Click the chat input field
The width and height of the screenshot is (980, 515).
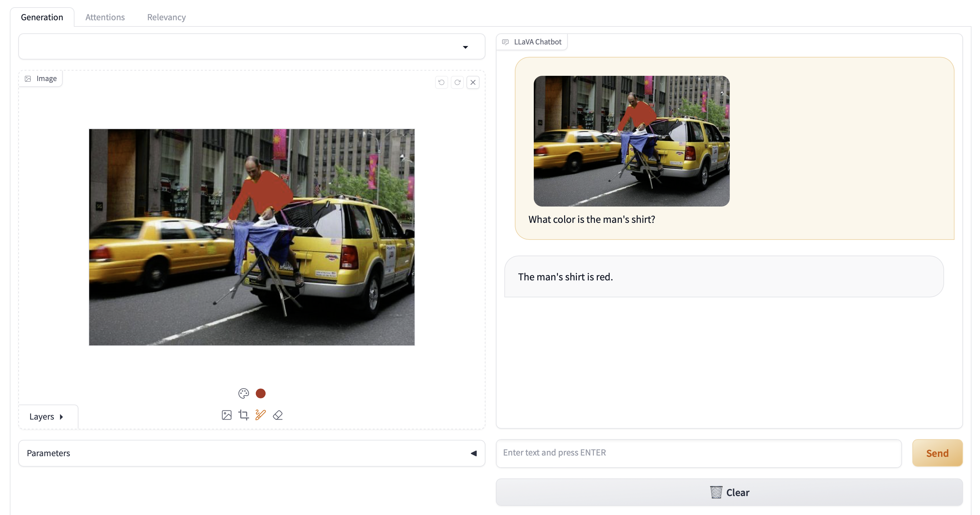pyautogui.click(x=699, y=452)
